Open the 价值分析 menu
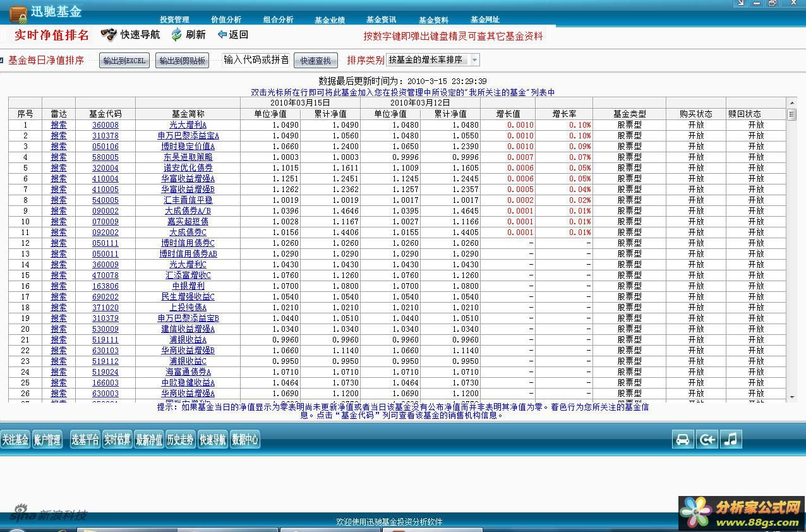806x532 pixels. pos(226,20)
